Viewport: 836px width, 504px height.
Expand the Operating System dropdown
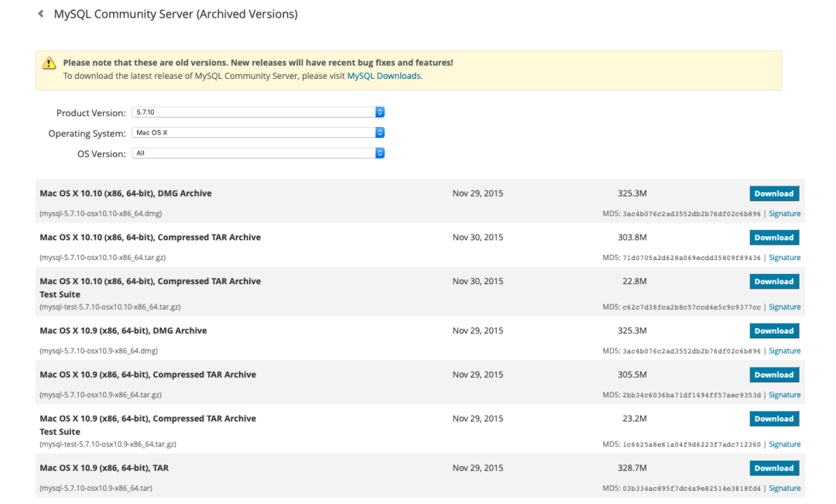(259, 133)
